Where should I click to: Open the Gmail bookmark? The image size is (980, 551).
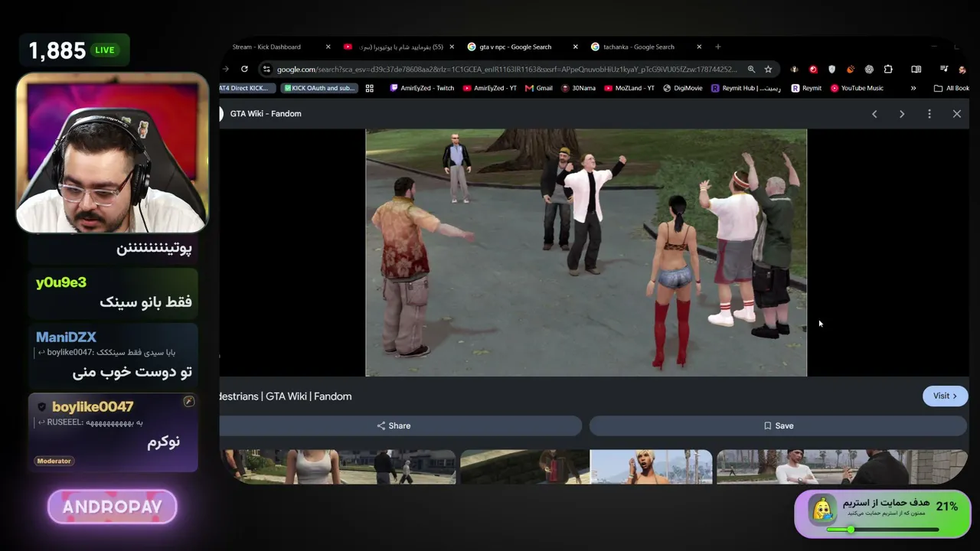tap(539, 88)
